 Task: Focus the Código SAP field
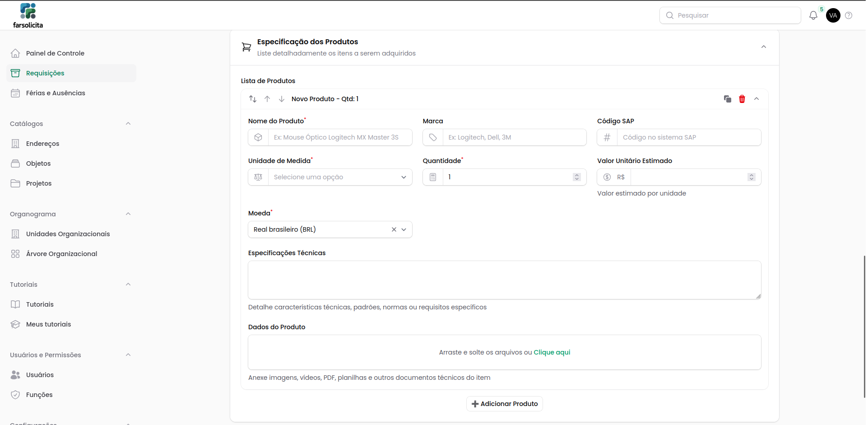click(x=679, y=137)
